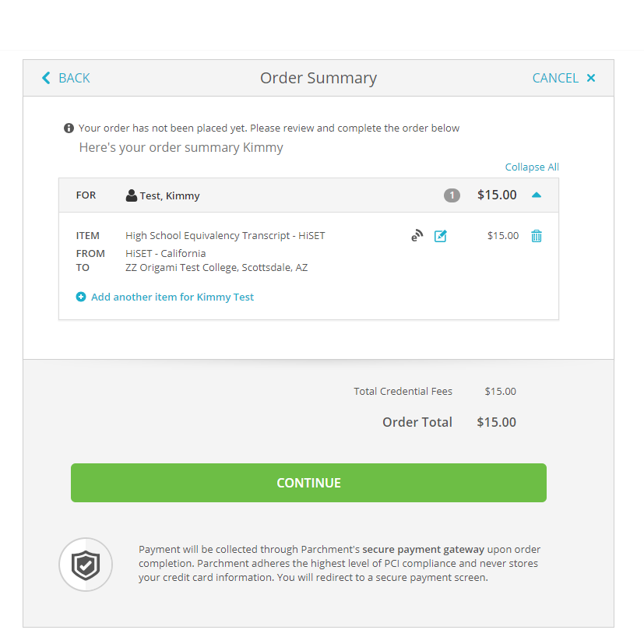644x644 pixels.
Task: Click the electronic delivery icon beside the transcript
Action: [x=416, y=235]
